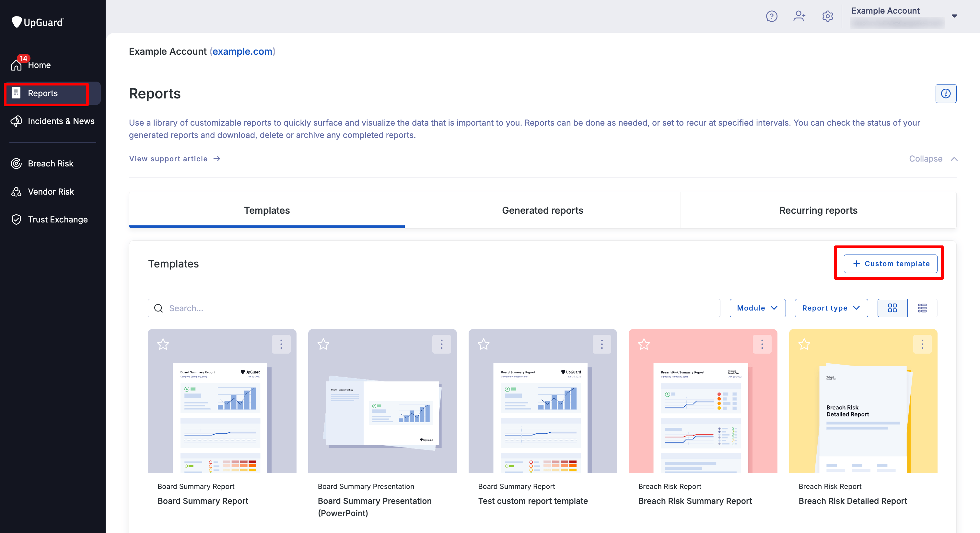This screenshot has width=980, height=533.
Task: Open account settings via gear icon
Action: 827,16
